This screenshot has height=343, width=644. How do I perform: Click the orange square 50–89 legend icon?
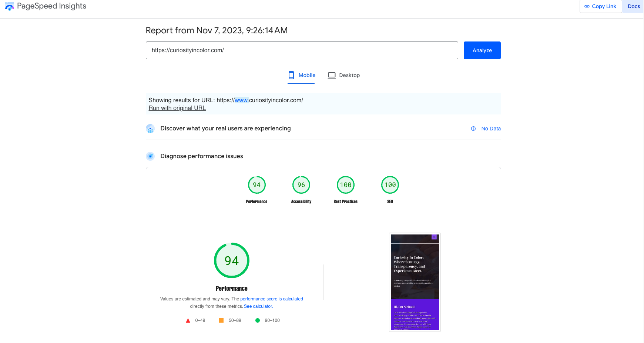tap(221, 320)
